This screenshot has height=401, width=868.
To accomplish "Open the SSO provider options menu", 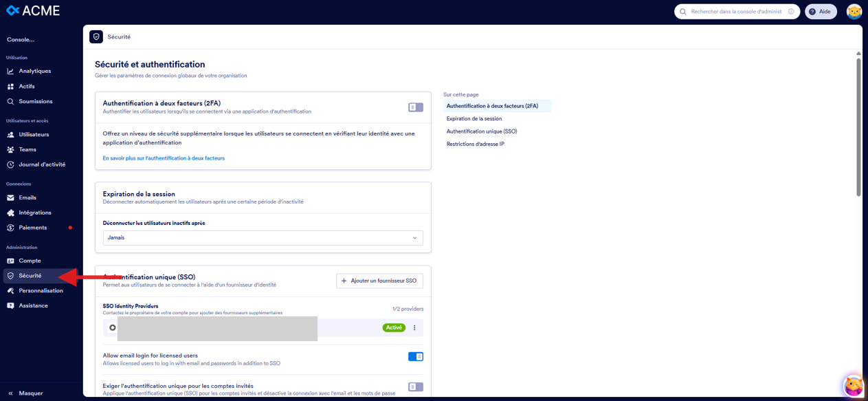I will pos(414,328).
